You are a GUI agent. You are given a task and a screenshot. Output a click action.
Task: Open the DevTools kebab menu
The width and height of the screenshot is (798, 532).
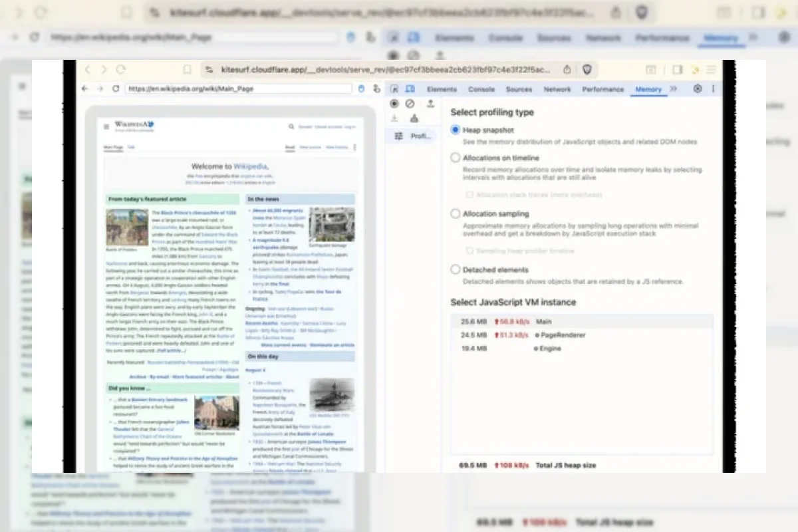coord(713,88)
